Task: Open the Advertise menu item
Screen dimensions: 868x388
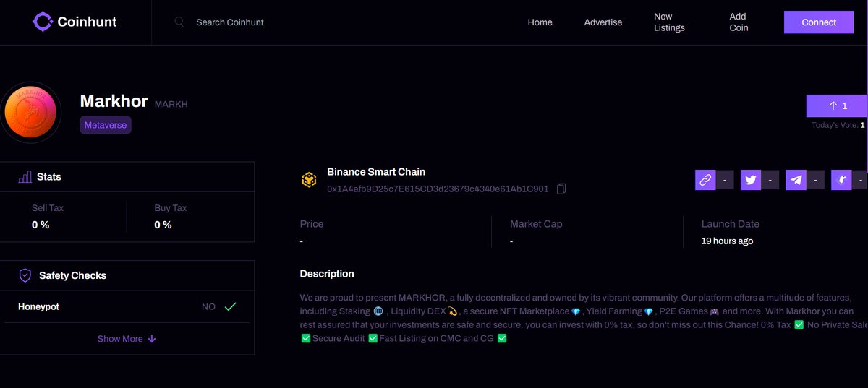Action: (x=603, y=22)
